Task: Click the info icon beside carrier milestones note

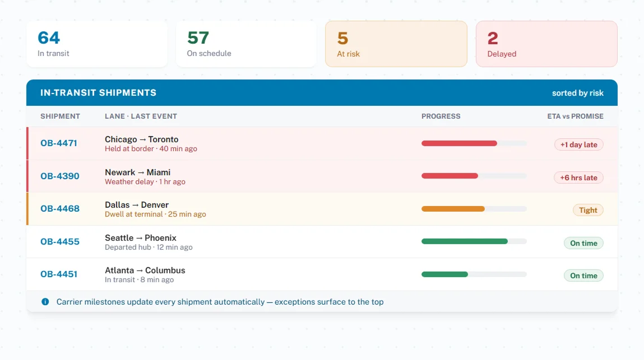Action: click(x=45, y=302)
